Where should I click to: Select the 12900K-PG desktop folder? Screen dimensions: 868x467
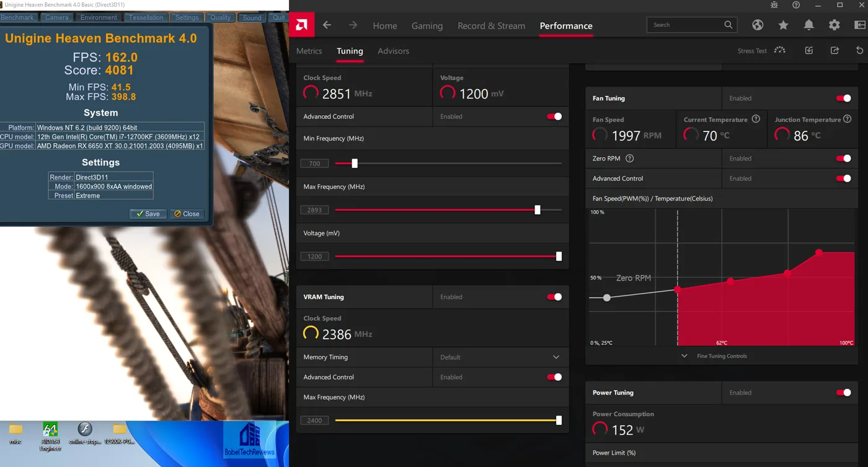(x=120, y=434)
